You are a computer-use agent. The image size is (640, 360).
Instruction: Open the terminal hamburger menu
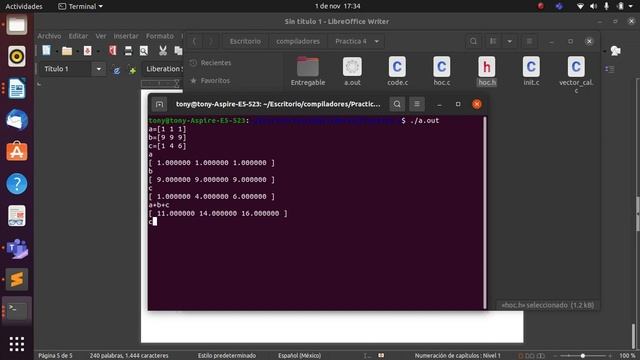(417, 104)
